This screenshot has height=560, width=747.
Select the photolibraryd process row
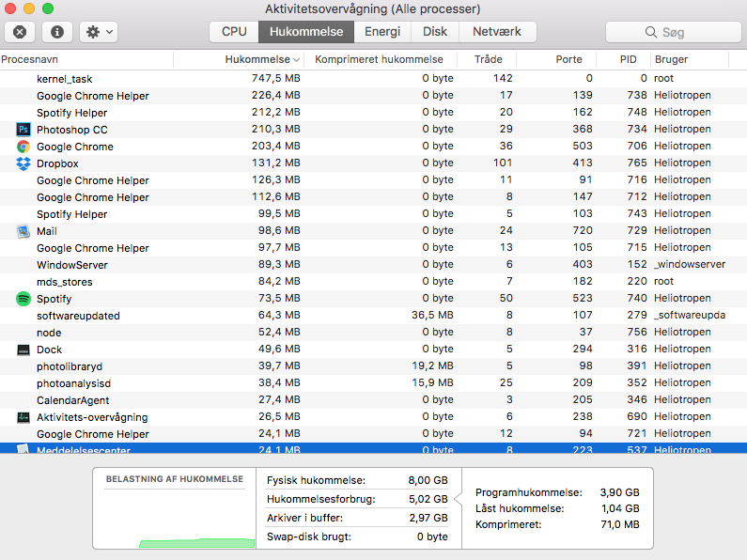(x=374, y=366)
